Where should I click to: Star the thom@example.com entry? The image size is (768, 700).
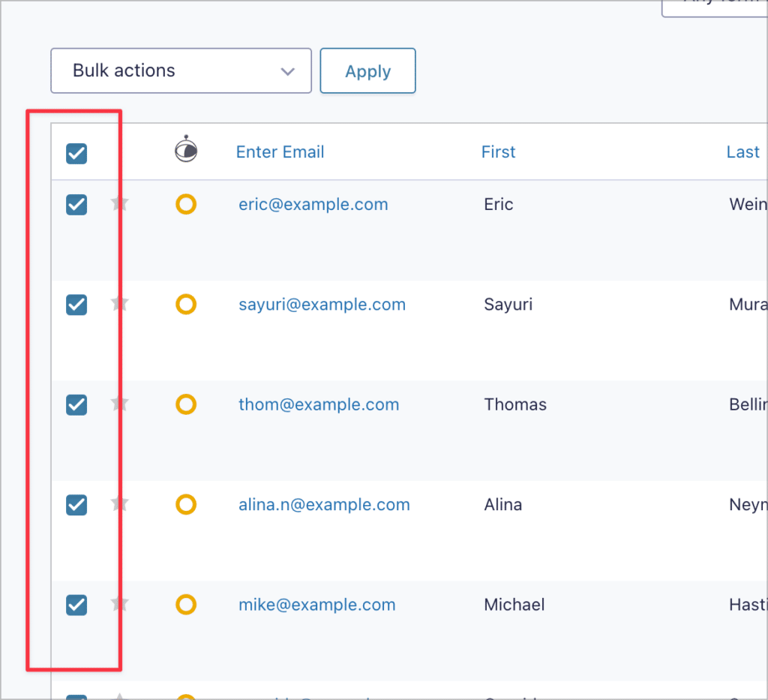tap(119, 403)
